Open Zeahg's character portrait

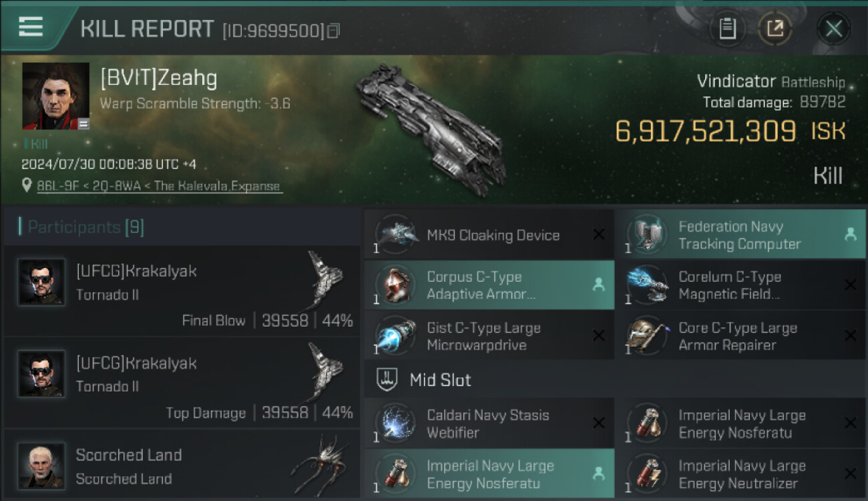click(x=55, y=96)
